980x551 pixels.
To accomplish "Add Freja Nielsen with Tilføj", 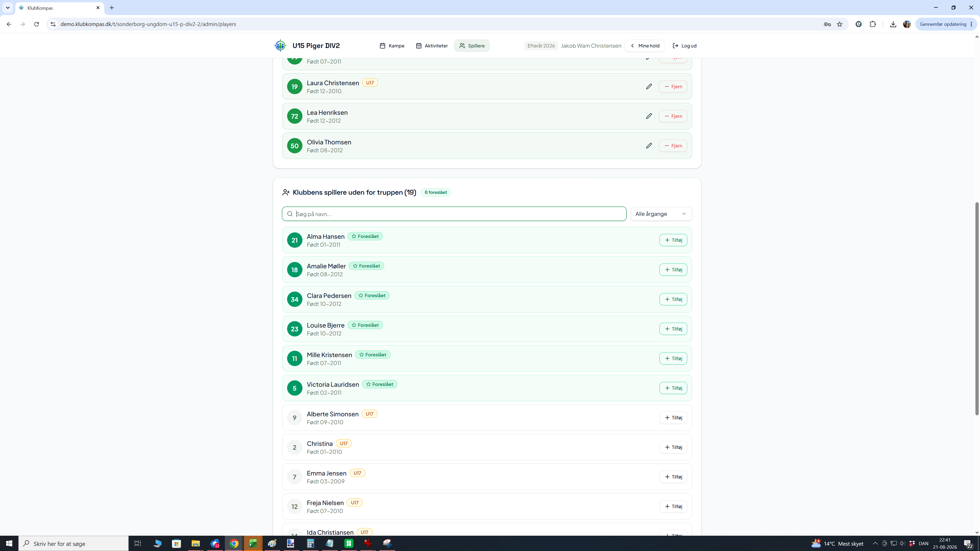I will pyautogui.click(x=673, y=507).
